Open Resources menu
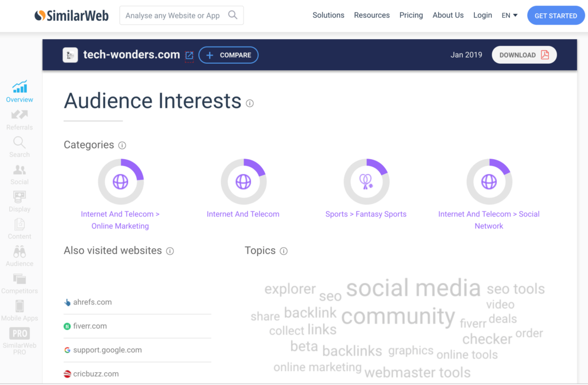The height and width of the screenshot is (385, 588). tap(372, 15)
